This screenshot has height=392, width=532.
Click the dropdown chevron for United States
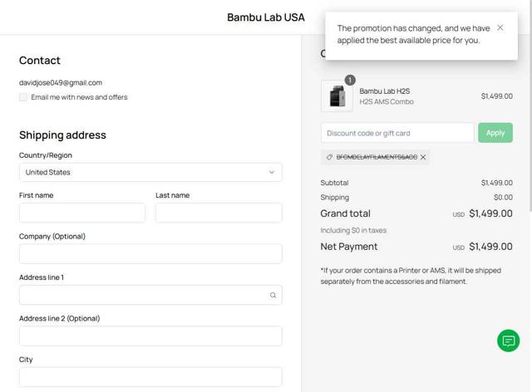click(x=271, y=172)
